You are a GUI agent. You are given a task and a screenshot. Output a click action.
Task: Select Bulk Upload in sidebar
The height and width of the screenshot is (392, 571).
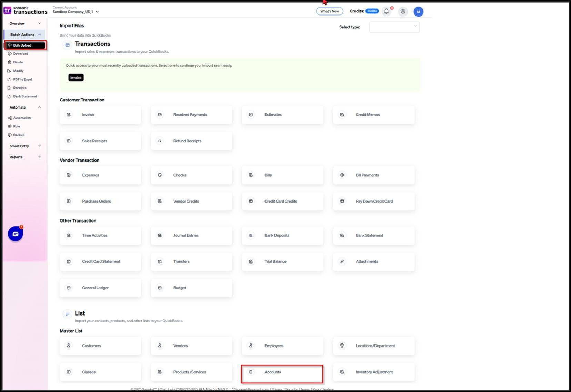(x=25, y=45)
